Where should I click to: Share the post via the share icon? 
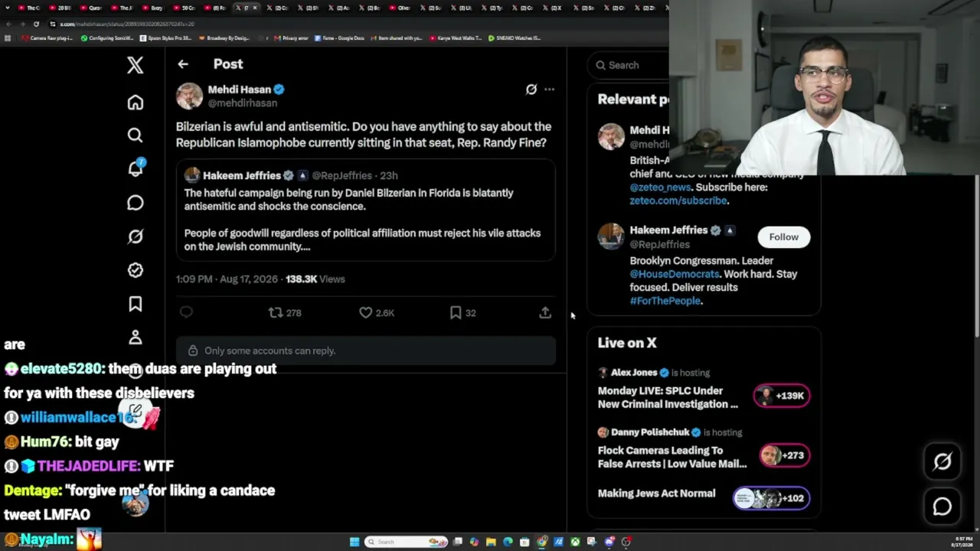click(x=545, y=312)
